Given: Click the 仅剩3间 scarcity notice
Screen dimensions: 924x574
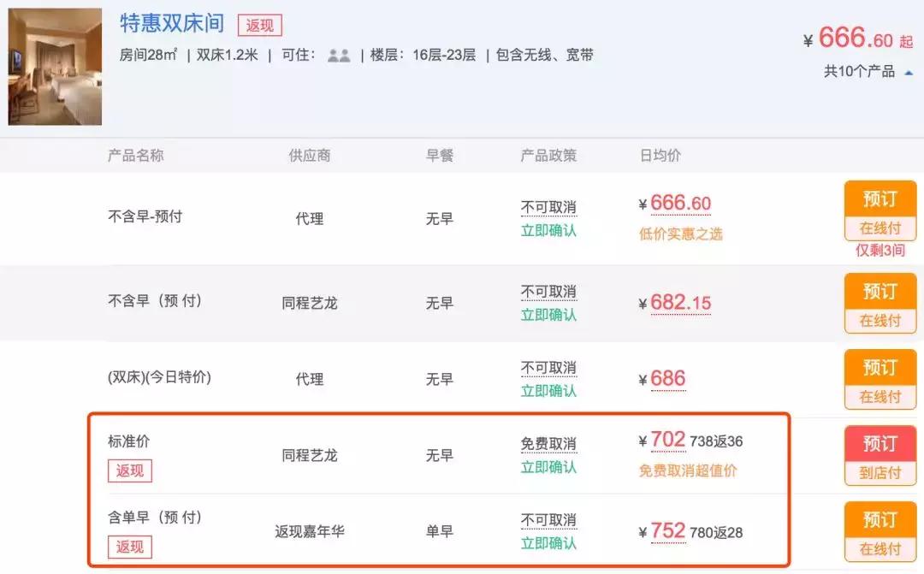Looking at the screenshot, I should [x=880, y=250].
